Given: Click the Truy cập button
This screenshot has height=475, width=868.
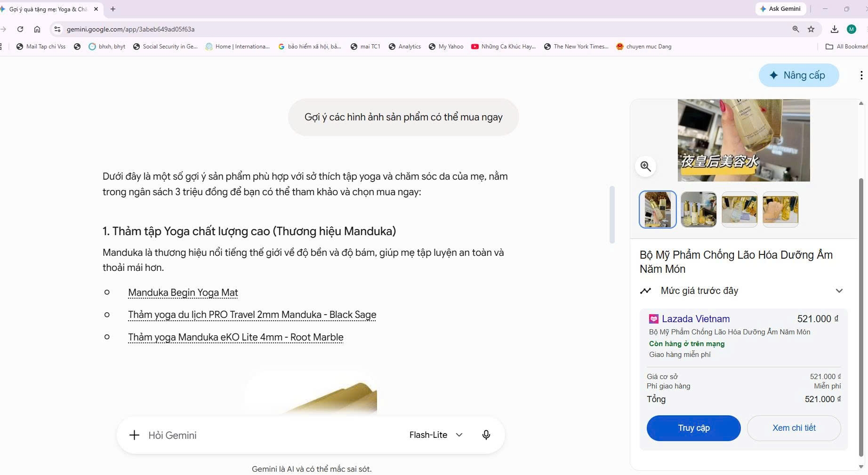Looking at the screenshot, I should point(694,428).
